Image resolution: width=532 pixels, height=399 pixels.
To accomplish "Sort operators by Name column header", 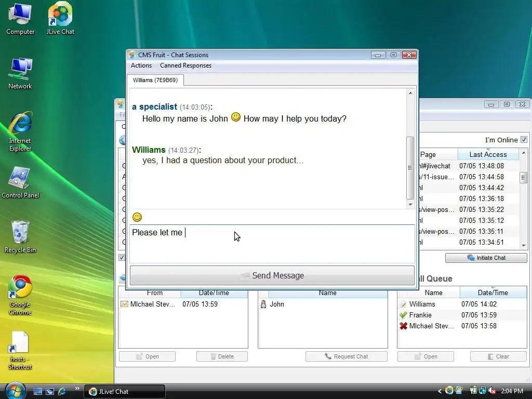I will click(x=327, y=292).
